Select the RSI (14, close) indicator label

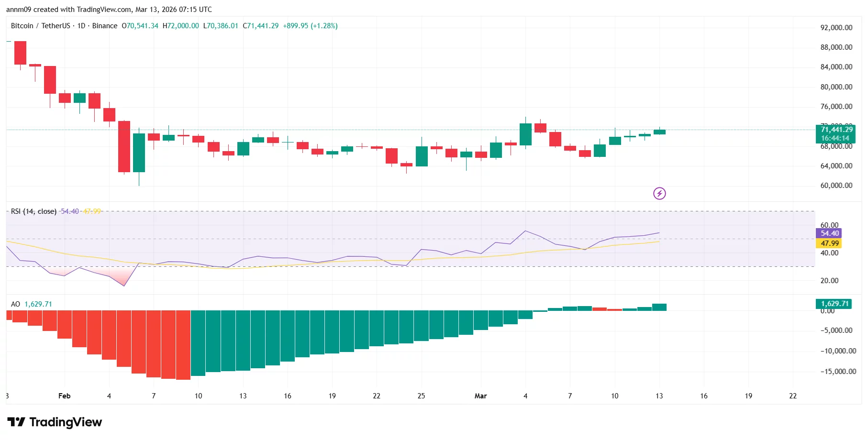(33, 211)
